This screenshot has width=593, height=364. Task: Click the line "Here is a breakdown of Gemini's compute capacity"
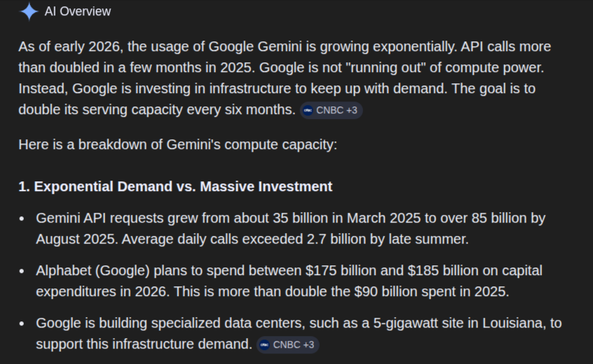pyautogui.click(x=178, y=145)
